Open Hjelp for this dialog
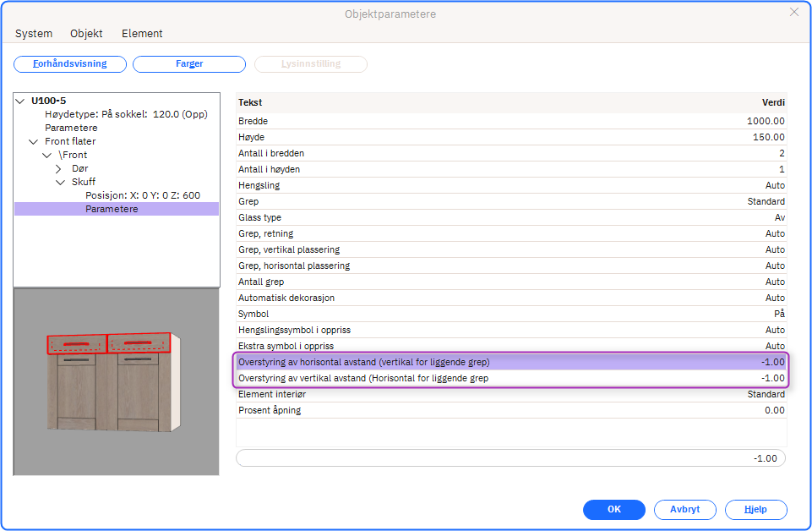The height and width of the screenshot is (531, 812). (756, 509)
